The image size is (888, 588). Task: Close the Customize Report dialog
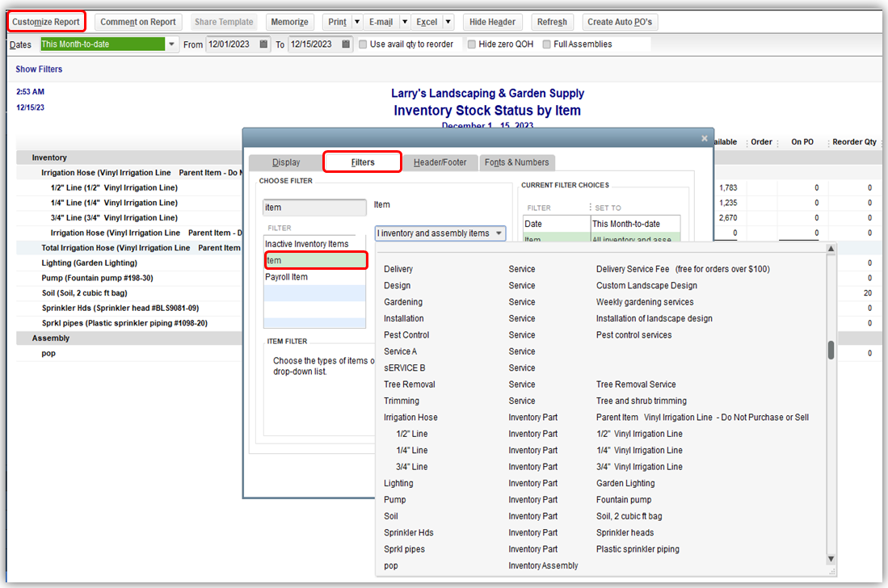pyautogui.click(x=705, y=138)
